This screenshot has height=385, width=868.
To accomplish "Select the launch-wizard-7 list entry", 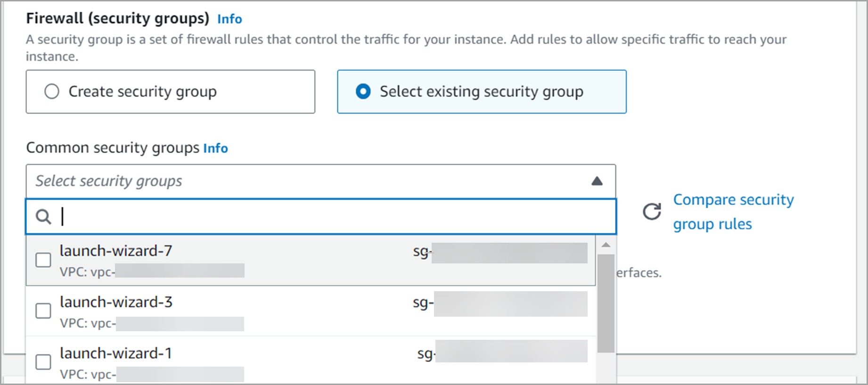I will point(311,260).
